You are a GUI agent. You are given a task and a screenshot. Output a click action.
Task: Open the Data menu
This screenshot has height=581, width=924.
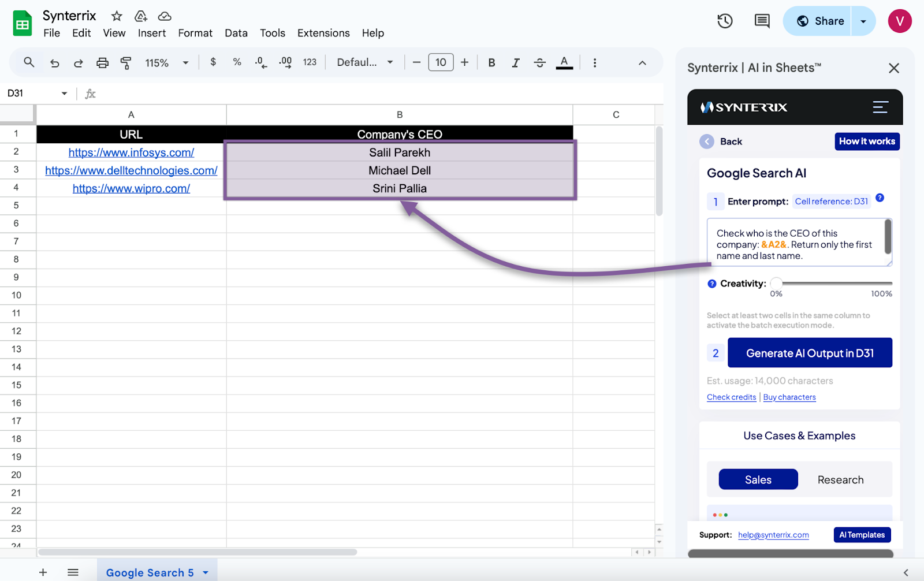236,33
